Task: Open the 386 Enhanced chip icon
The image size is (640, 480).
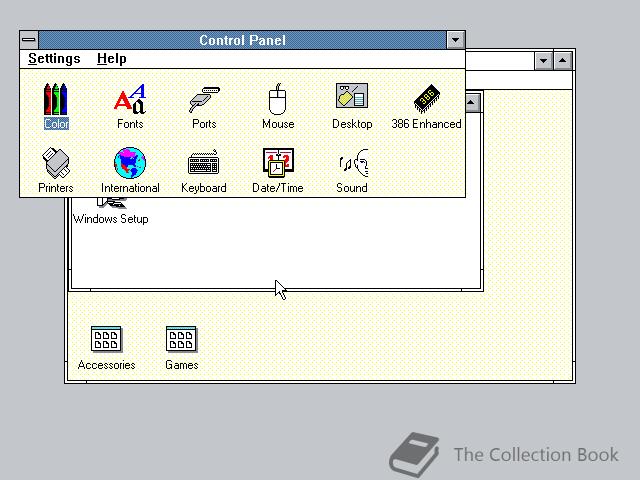Action: pyautogui.click(x=427, y=99)
